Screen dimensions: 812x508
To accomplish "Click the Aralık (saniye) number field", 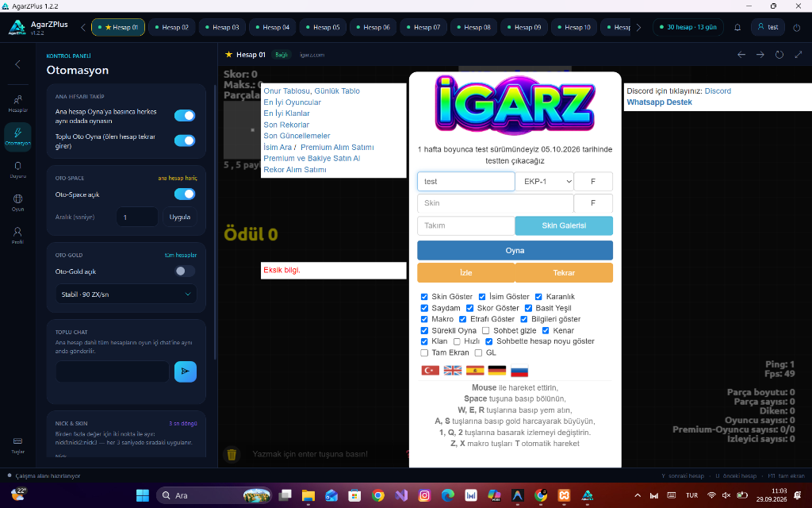I will (x=137, y=217).
